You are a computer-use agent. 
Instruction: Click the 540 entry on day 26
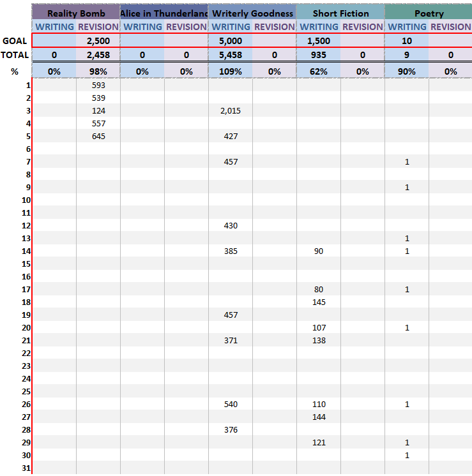[231, 405]
